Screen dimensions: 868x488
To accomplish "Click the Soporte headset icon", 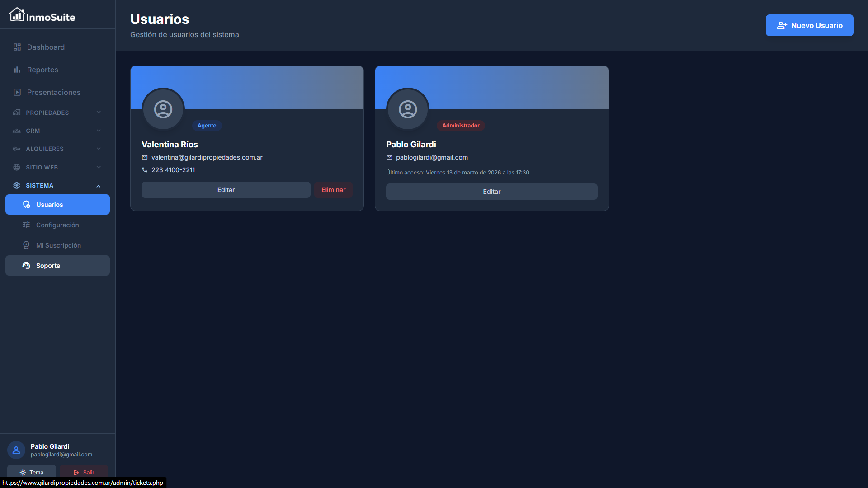I will [26, 266].
